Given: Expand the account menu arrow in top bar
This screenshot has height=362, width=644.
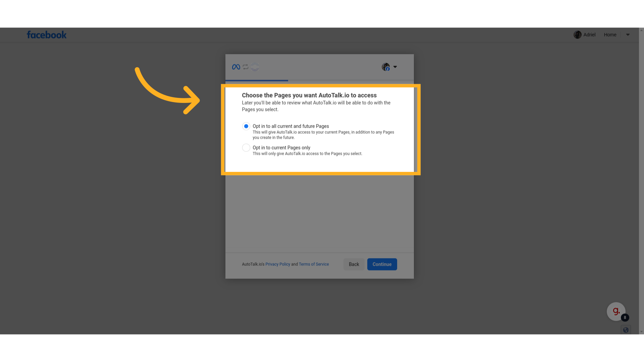Looking at the screenshot, I should pos(628,35).
